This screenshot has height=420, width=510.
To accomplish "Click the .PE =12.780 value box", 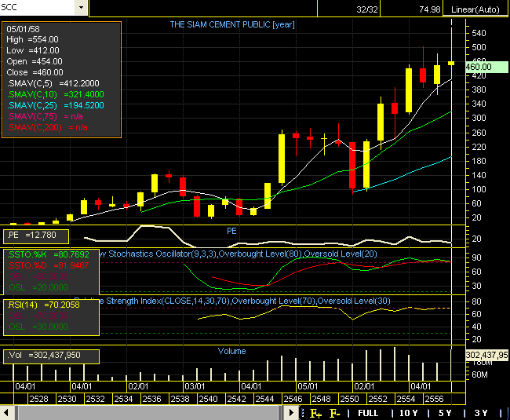I will 36,236.
